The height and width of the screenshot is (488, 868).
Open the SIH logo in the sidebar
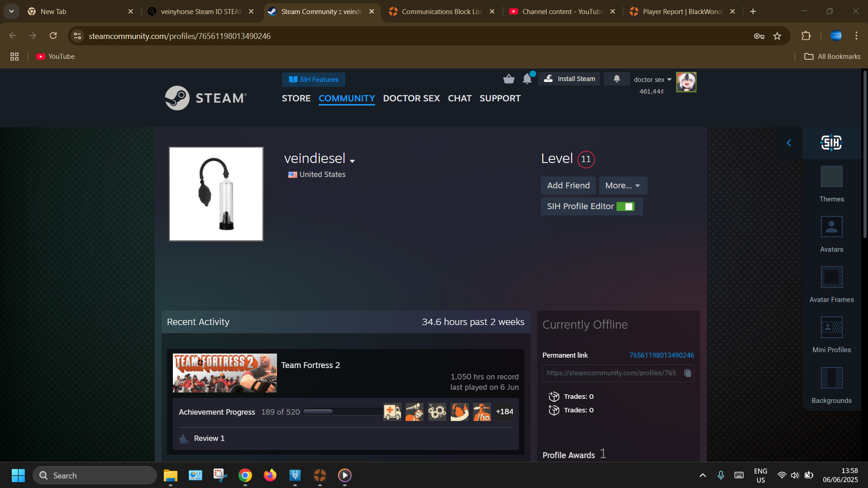point(831,143)
